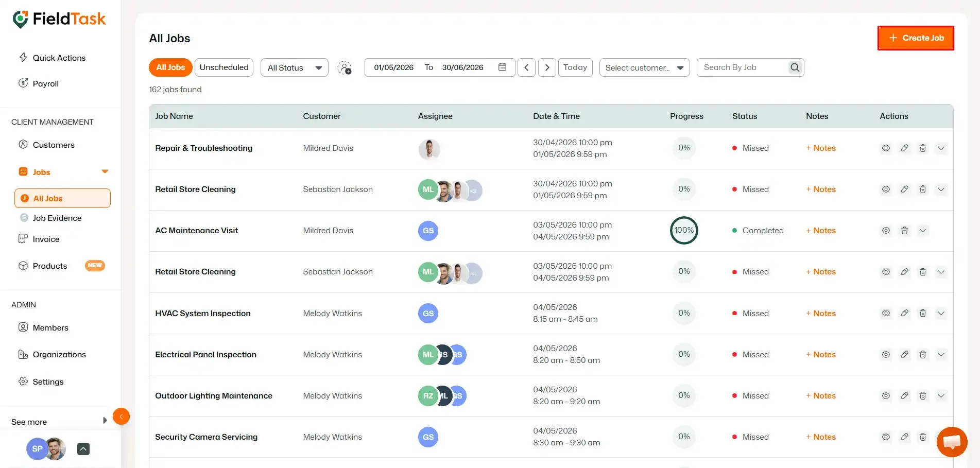Click the search magnifier icon

[795, 67]
